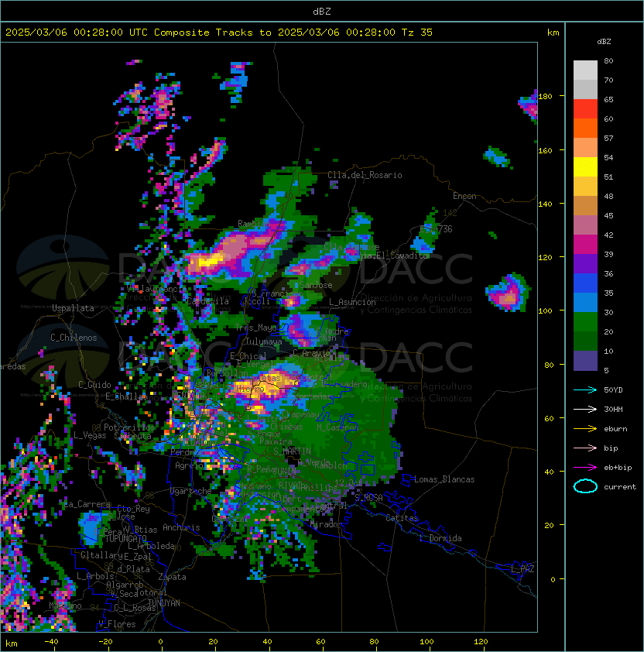This screenshot has width=644, height=652.
Task: Click the 'Ugarteche' map label
Action: pos(191,491)
